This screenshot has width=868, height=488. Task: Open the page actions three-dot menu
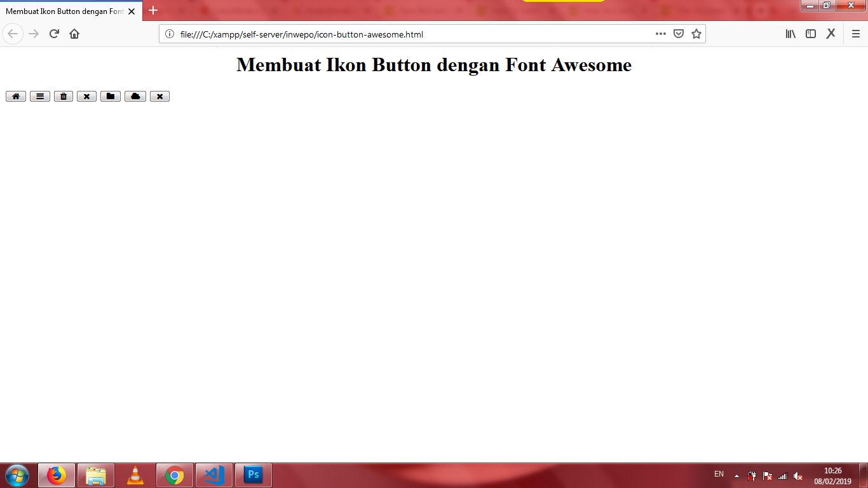click(660, 34)
